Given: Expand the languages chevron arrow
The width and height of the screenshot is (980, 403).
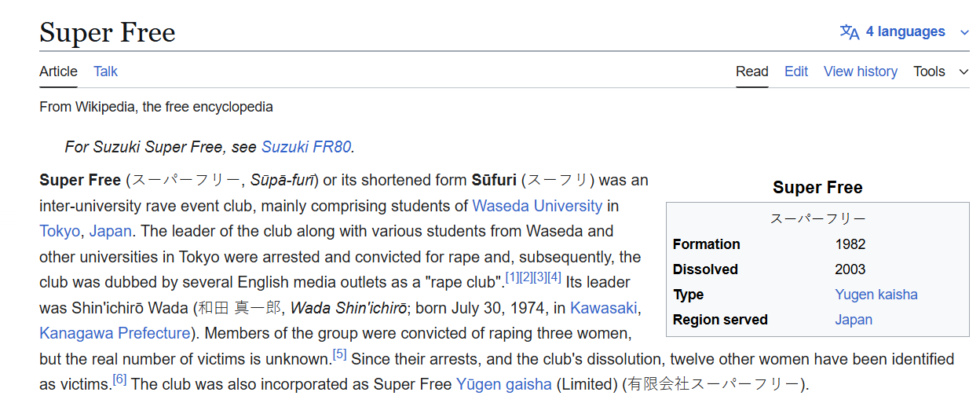Looking at the screenshot, I should pyautogui.click(x=964, y=32).
